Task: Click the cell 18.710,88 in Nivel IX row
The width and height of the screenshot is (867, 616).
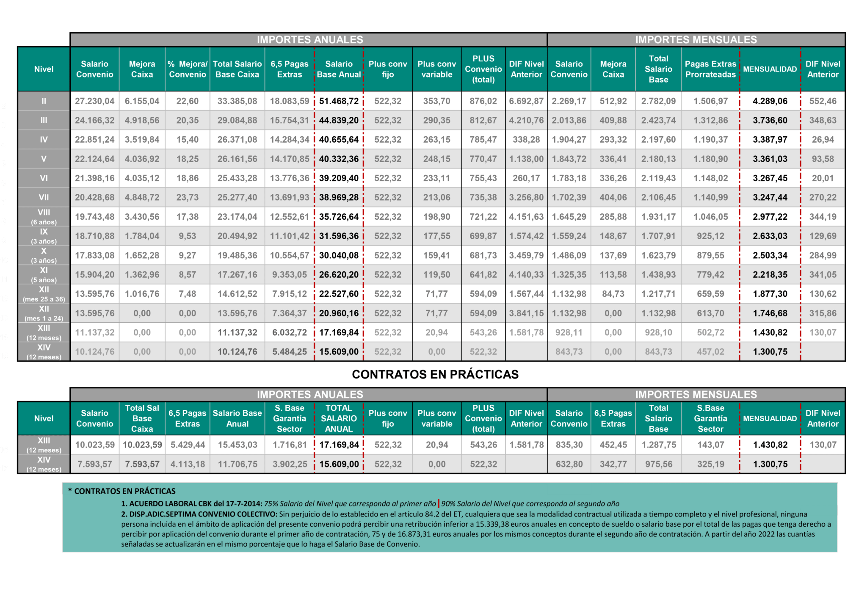Action: [95, 236]
